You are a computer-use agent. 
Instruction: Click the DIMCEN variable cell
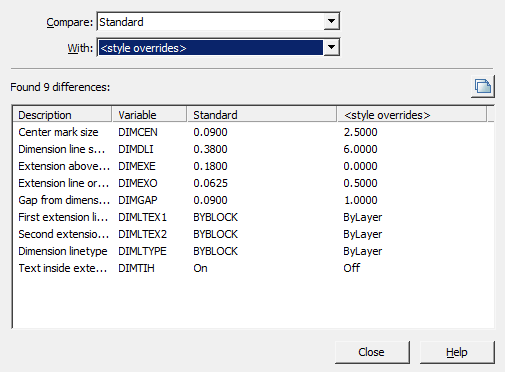point(138,132)
